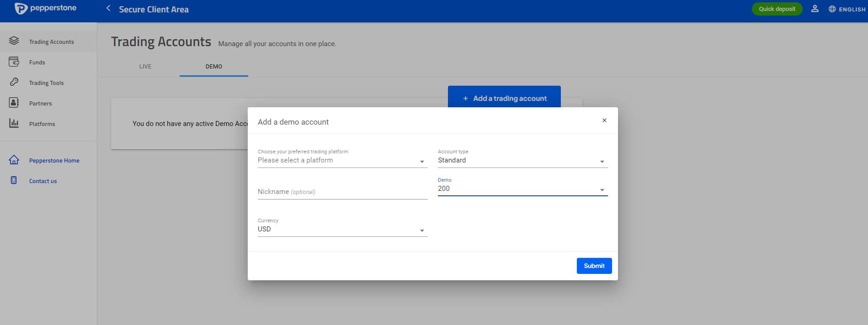This screenshot has width=868, height=325.
Task: Select the DEMO tab
Action: (213, 67)
